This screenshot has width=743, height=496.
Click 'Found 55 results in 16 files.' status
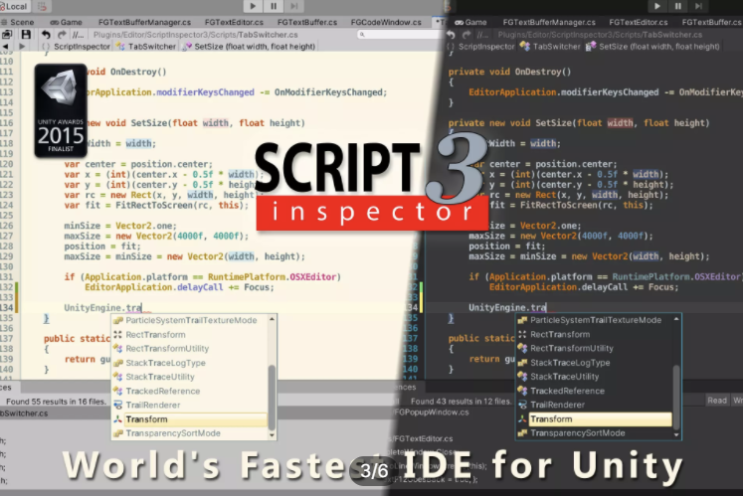point(56,402)
